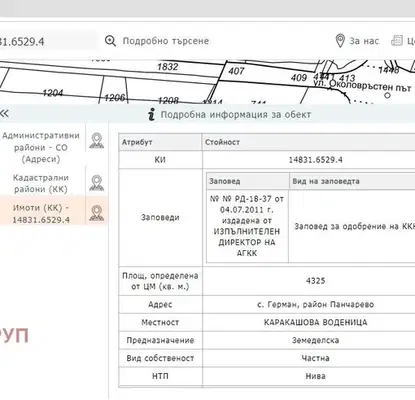
Task: Click the КИ value 14831.6529.4 cell
Action: pos(315,160)
